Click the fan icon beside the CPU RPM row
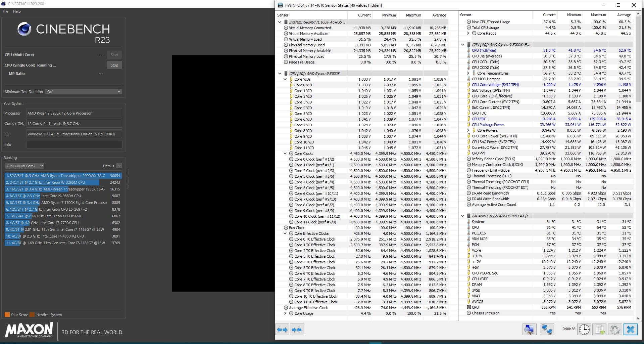644x344 pixels. coord(469,307)
